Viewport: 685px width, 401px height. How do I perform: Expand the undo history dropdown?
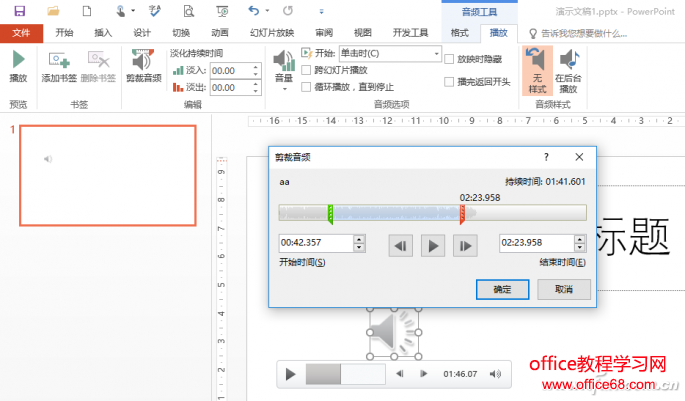[x=267, y=11]
